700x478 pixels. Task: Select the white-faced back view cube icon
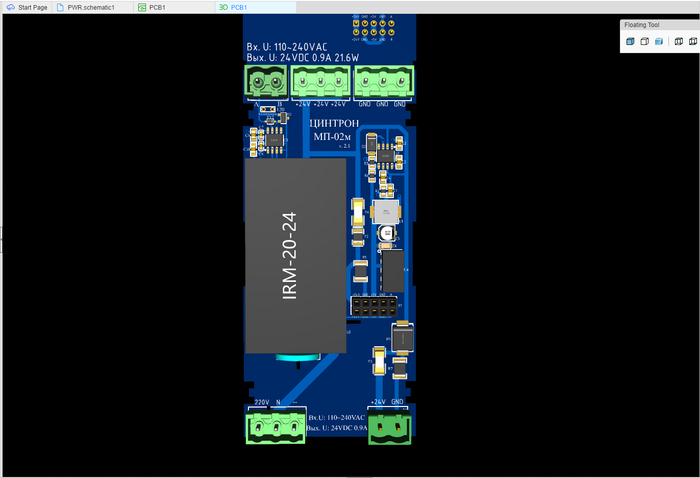click(x=644, y=42)
